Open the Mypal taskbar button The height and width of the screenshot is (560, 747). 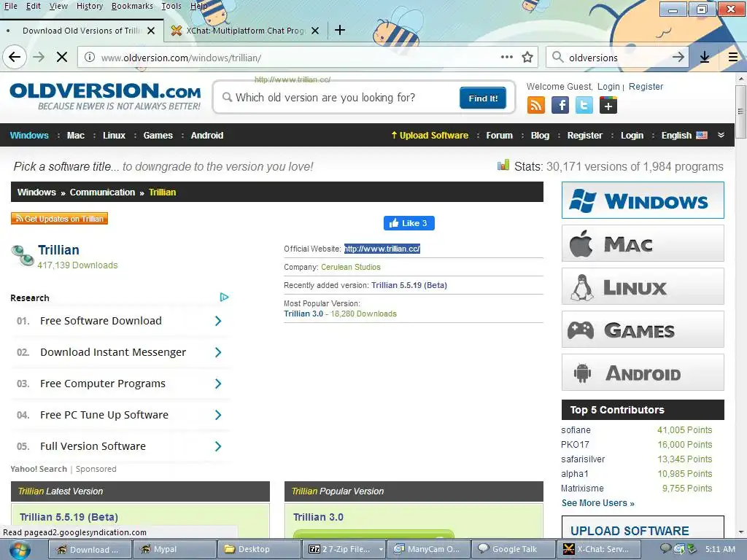tap(174, 549)
